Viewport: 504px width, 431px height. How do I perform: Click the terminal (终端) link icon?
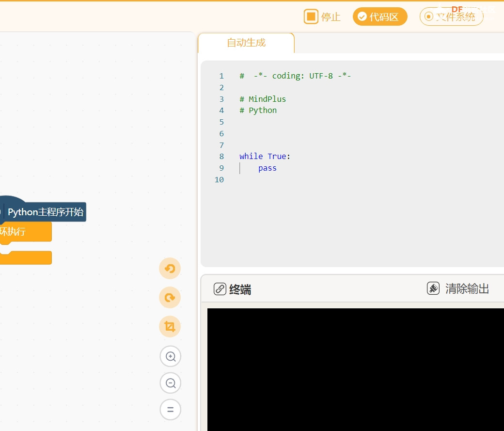pyautogui.click(x=220, y=289)
